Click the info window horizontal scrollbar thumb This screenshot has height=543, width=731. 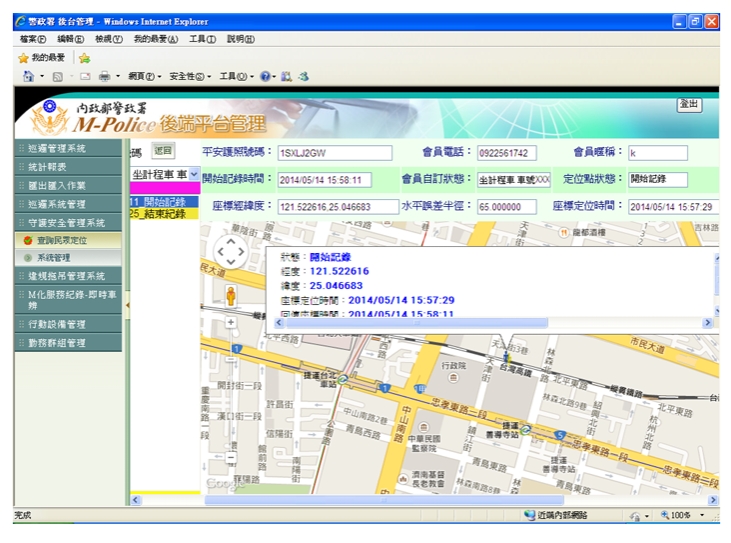(416, 323)
